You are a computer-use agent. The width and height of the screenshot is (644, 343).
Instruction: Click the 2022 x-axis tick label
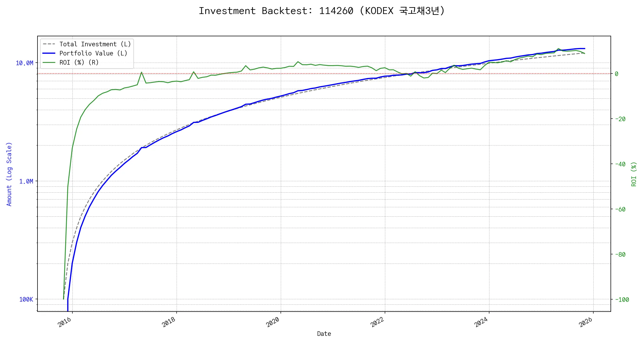(377, 322)
